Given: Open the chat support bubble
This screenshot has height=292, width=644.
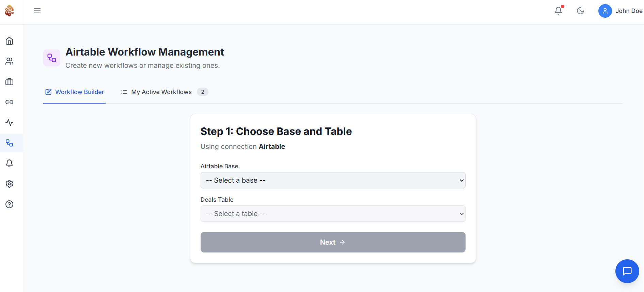Looking at the screenshot, I should 627,271.
